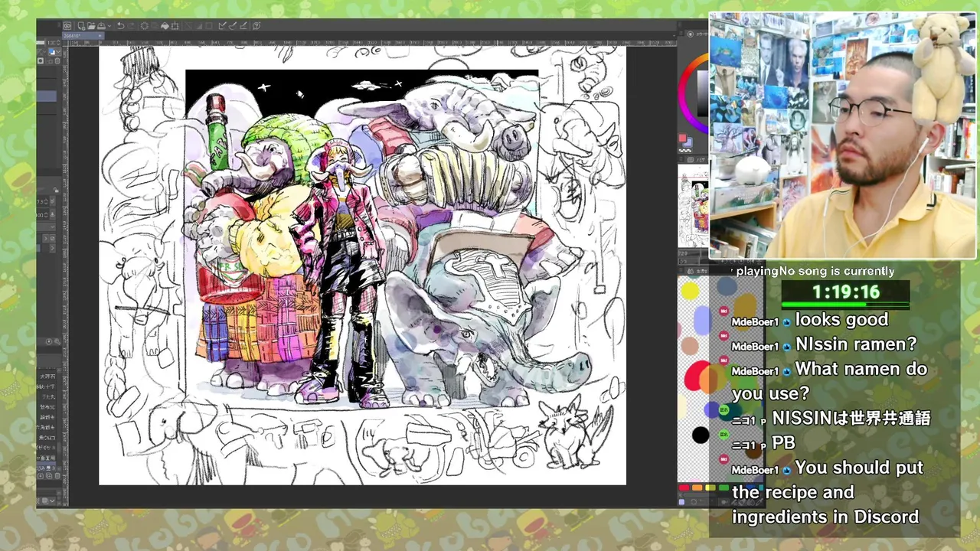Viewport: 980px width, 551px height.
Task: Click the Open file folder icon
Action: pos(91,26)
